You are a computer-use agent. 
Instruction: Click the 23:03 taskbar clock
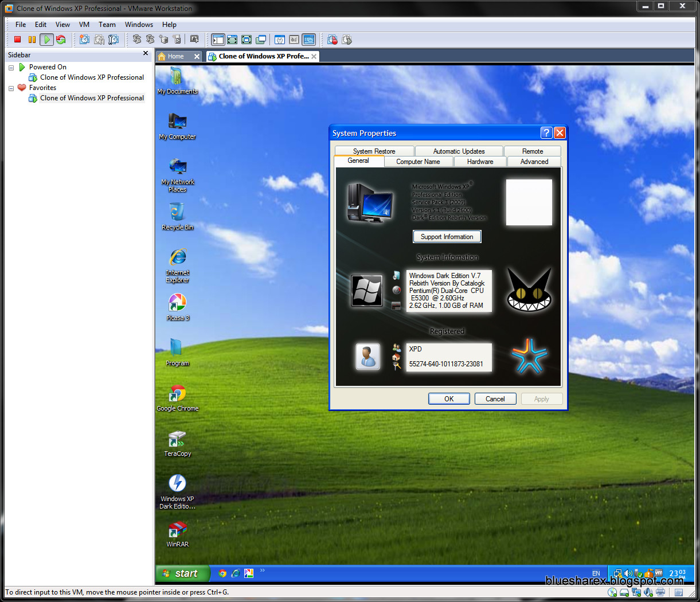click(677, 573)
